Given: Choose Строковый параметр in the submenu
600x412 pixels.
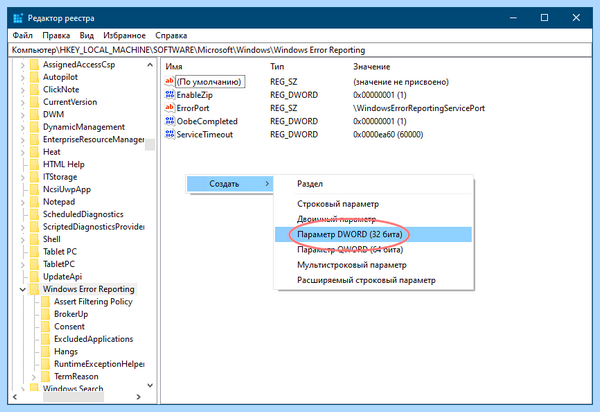Looking at the screenshot, I should pyautogui.click(x=373, y=204).
